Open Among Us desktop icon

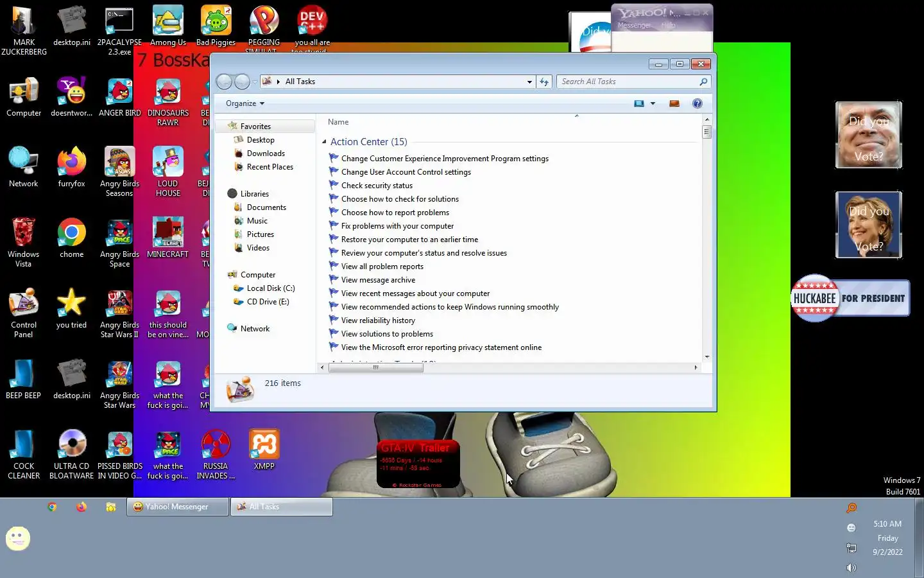168,27
